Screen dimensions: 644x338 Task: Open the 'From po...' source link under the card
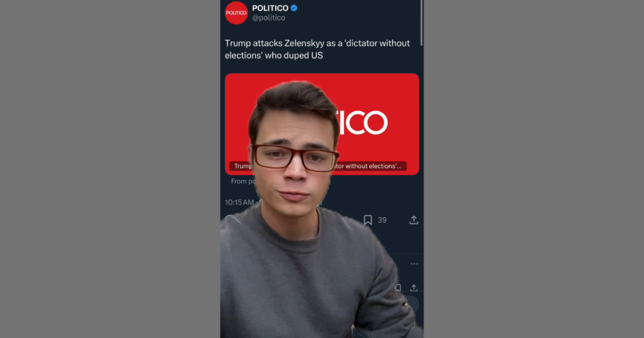point(239,181)
